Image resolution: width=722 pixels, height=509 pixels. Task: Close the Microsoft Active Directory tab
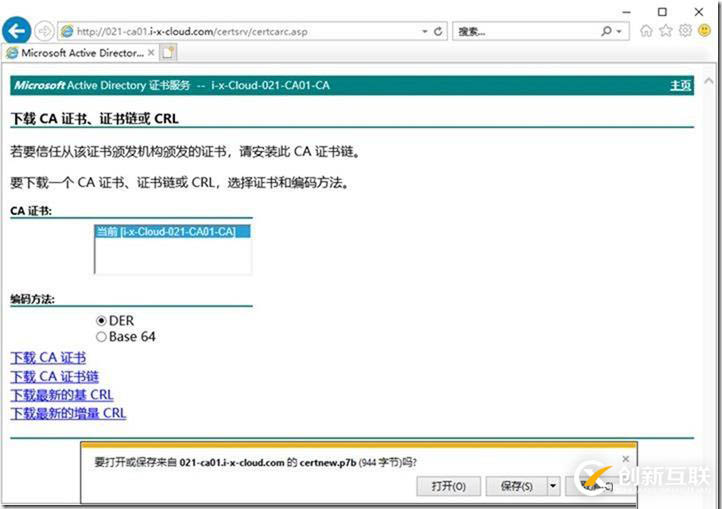[x=151, y=53]
